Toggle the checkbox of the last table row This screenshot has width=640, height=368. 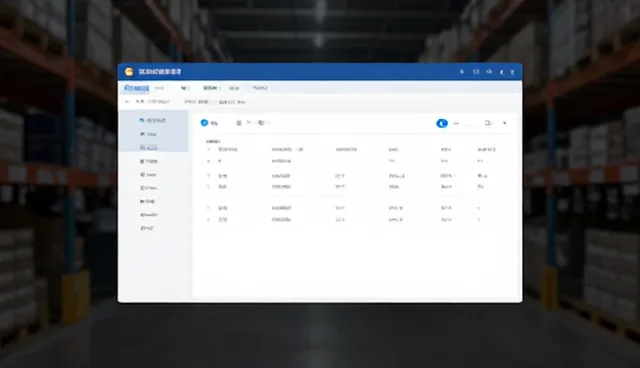pyautogui.click(x=209, y=219)
